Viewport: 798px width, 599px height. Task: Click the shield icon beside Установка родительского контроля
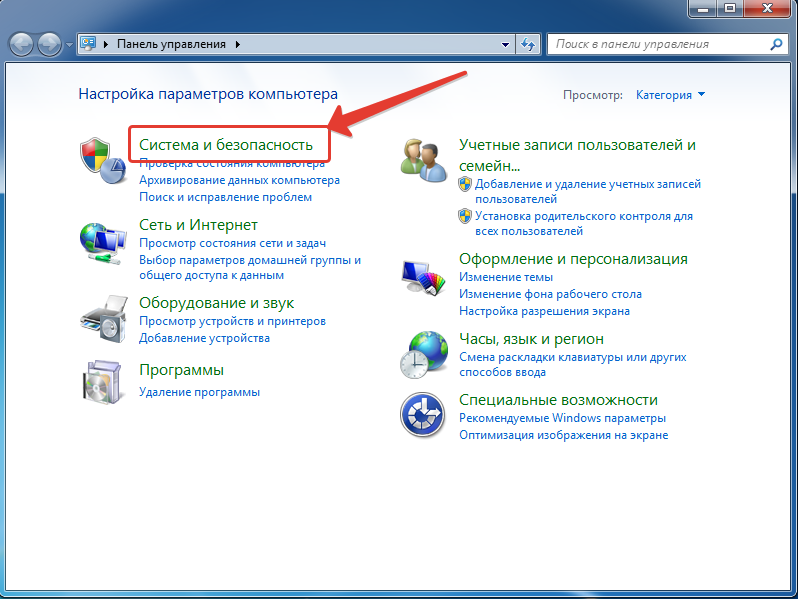click(x=465, y=216)
